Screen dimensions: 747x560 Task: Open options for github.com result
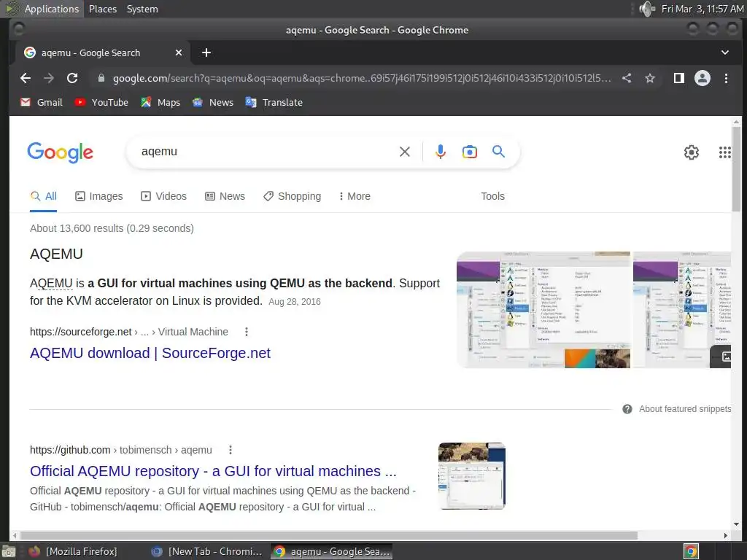click(230, 450)
